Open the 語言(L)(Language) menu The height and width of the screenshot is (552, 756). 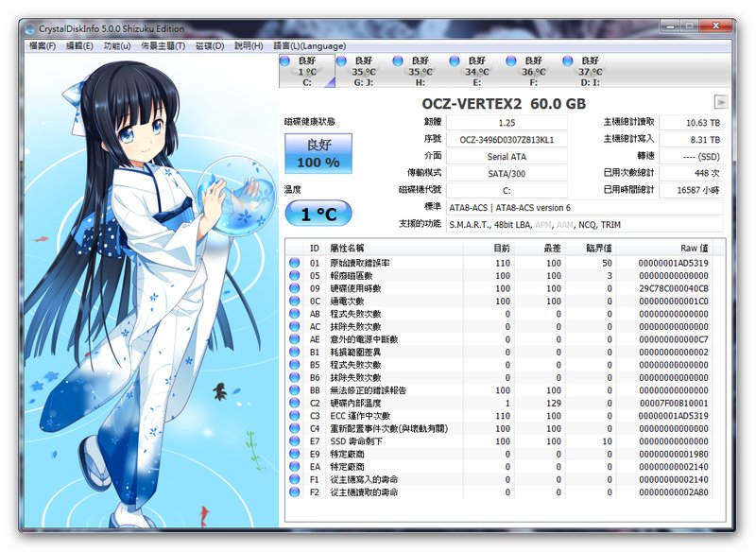[310, 46]
